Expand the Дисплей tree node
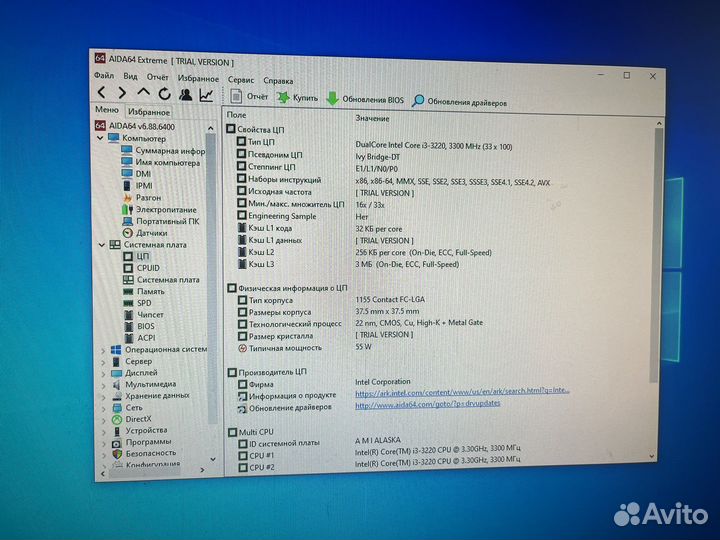 (x=103, y=374)
